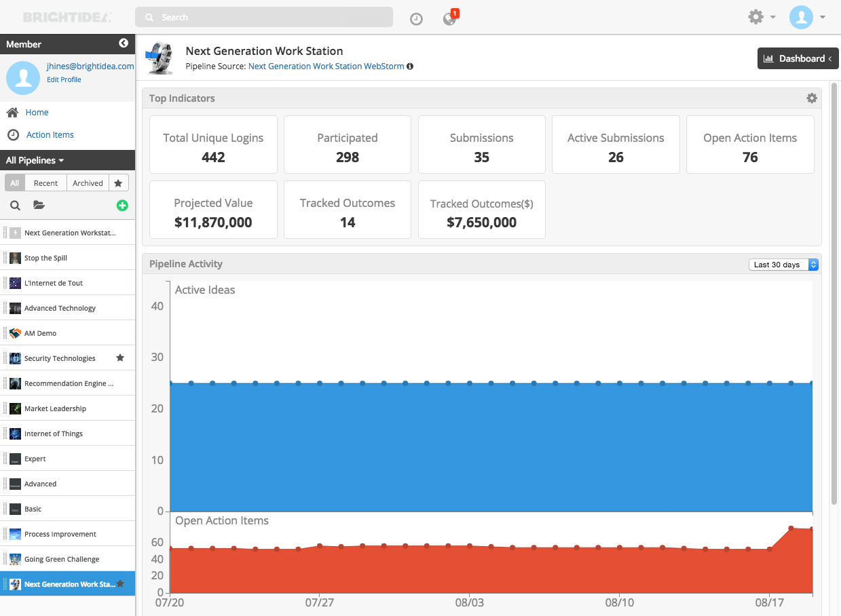Search pipelines with magnifier icon
This screenshot has width=841, height=616.
[15, 206]
